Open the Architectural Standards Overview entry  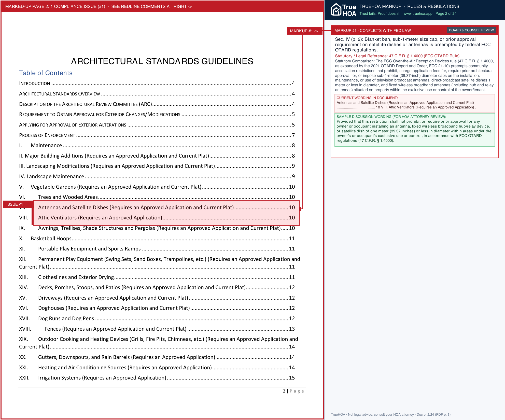click(x=157, y=94)
